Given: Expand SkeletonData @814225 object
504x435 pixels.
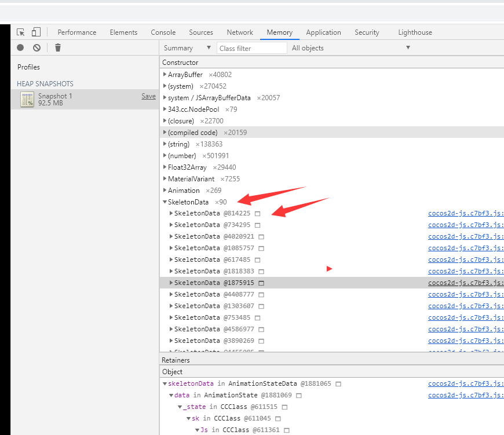Looking at the screenshot, I should 171,213.
